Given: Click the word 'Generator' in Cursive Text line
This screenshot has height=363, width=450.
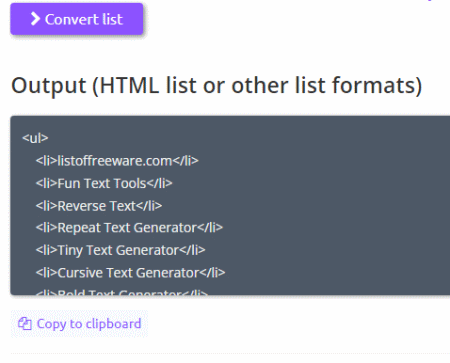Looking at the screenshot, I should click(167, 273).
